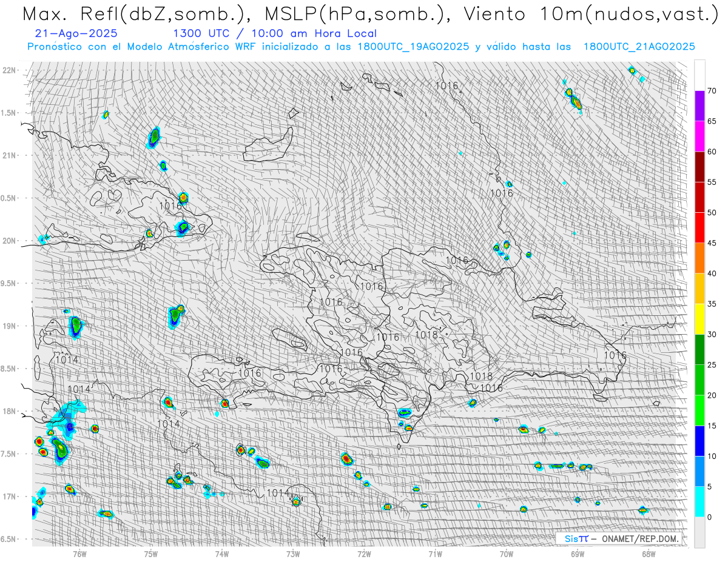Screen dimensions: 728x562
Task: Select the '40' color scale label
Action: click(712, 273)
